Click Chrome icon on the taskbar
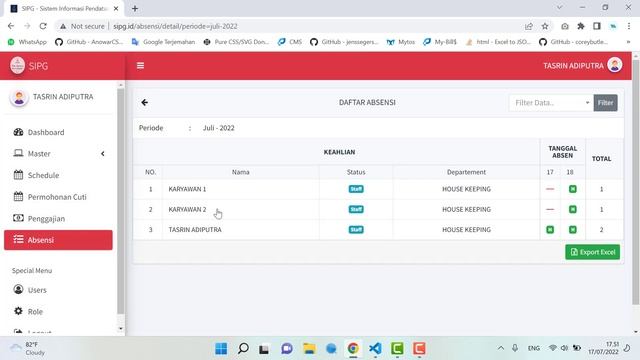Image resolution: width=640 pixels, height=360 pixels. coord(353,349)
